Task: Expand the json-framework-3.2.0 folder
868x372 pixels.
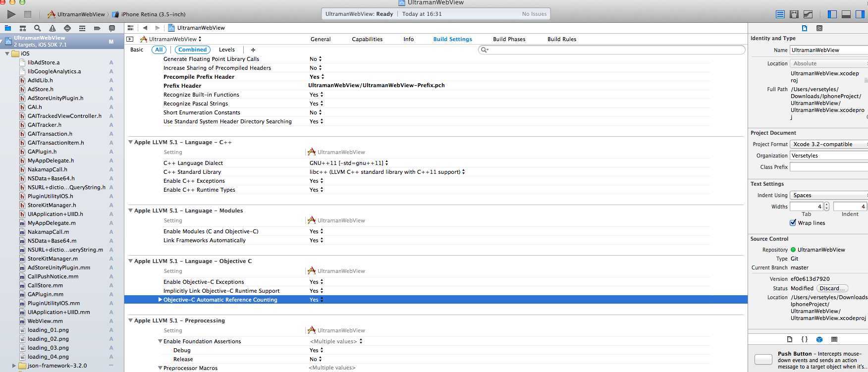Action: tap(14, 366)
